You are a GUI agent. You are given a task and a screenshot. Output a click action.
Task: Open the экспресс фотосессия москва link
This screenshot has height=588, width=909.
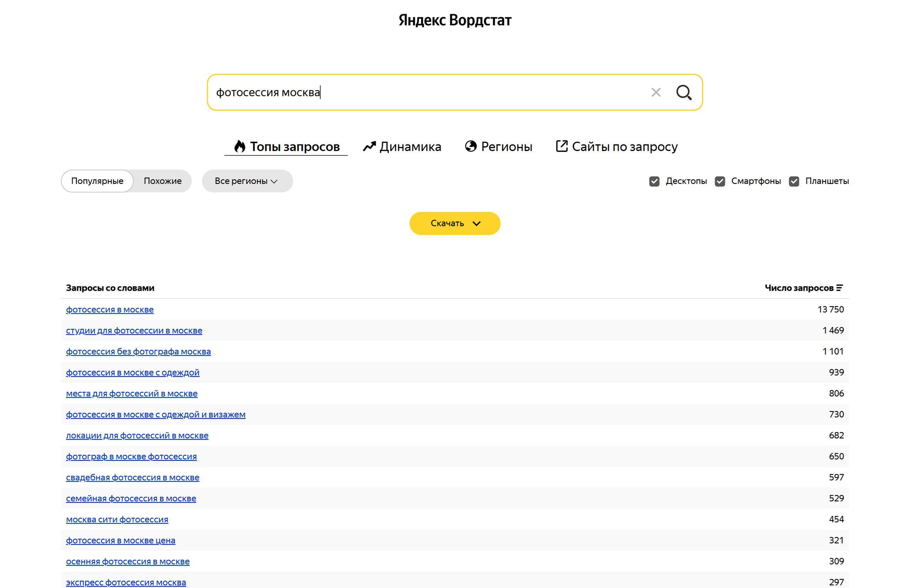coord(126,583)
